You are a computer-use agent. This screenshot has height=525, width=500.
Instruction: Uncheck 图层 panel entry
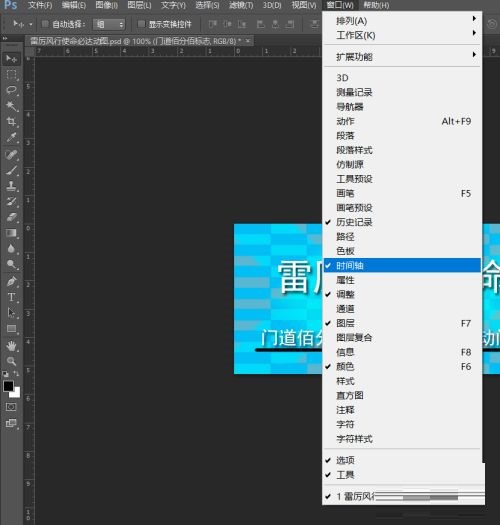402,323
